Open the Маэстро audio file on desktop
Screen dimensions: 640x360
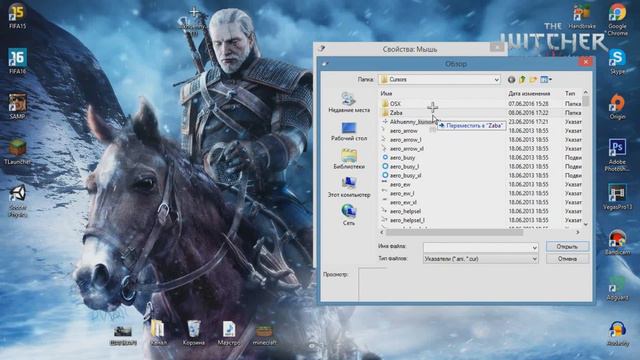229,333
